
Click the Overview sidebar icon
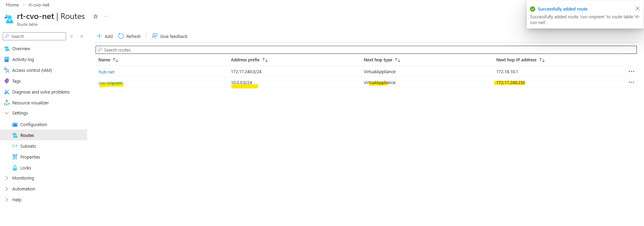click(7, 48)
